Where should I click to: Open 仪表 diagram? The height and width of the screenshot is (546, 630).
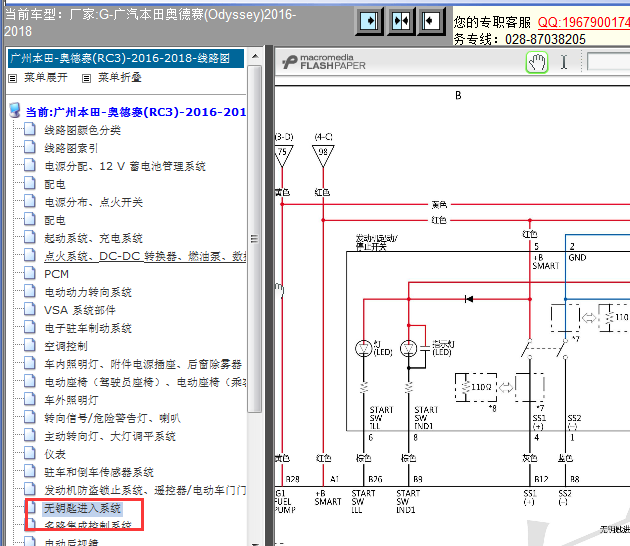55,454
